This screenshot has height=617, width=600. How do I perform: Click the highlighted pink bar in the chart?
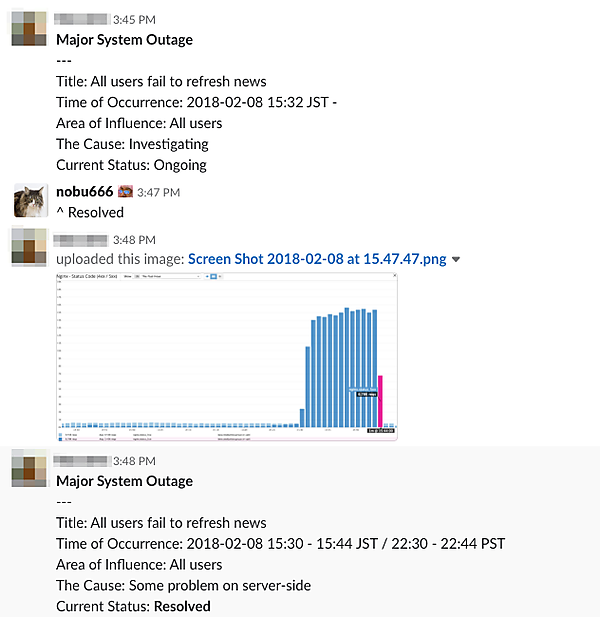[x=380, y=401]
